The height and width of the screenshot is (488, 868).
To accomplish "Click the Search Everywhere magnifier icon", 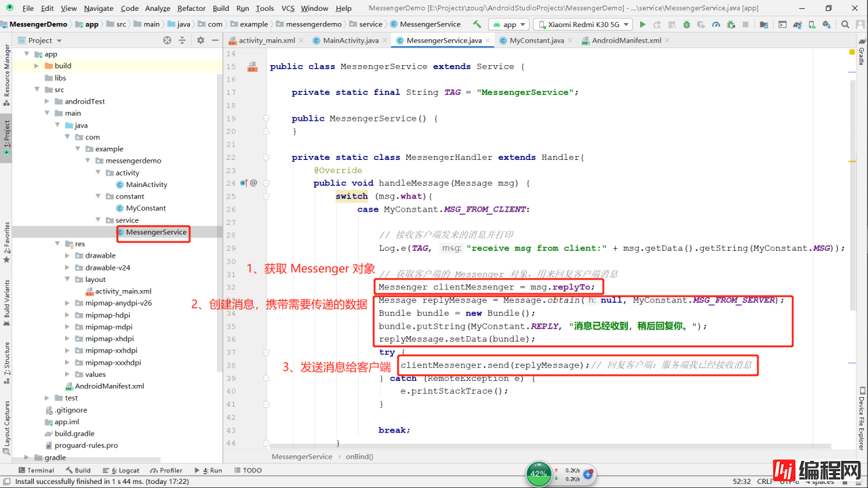I will coord(845,24).
